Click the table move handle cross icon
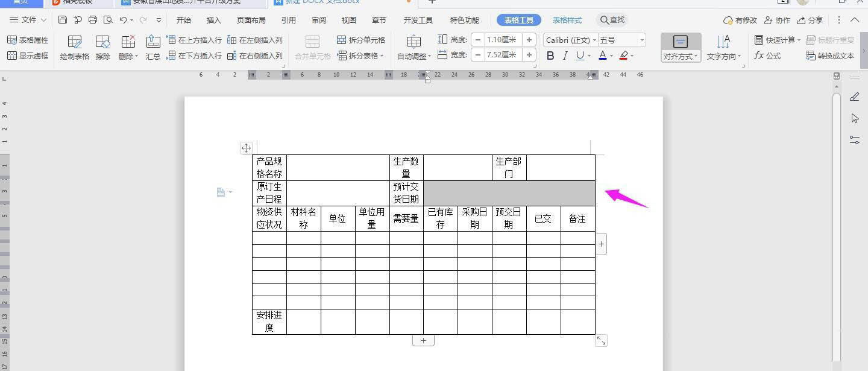 (x=246, y=148)
